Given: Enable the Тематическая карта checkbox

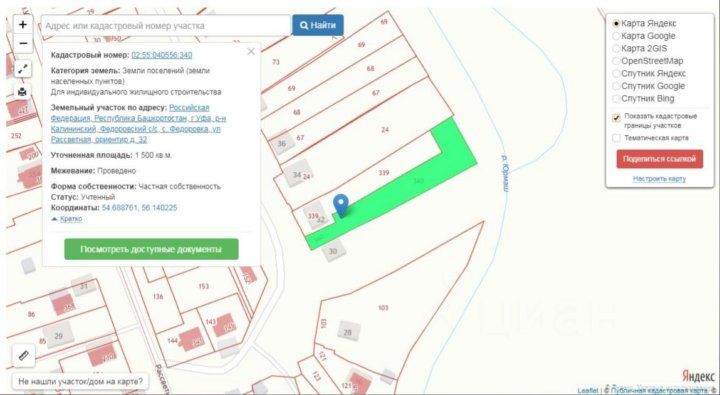Looking at the screenshot, I should (x=616, y=138).
